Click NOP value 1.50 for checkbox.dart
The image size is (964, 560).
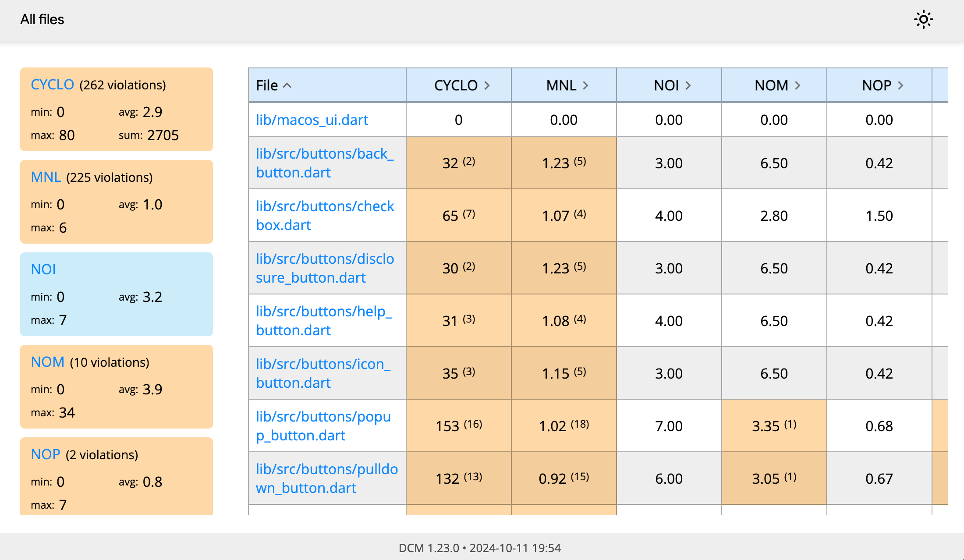[879, 215]
